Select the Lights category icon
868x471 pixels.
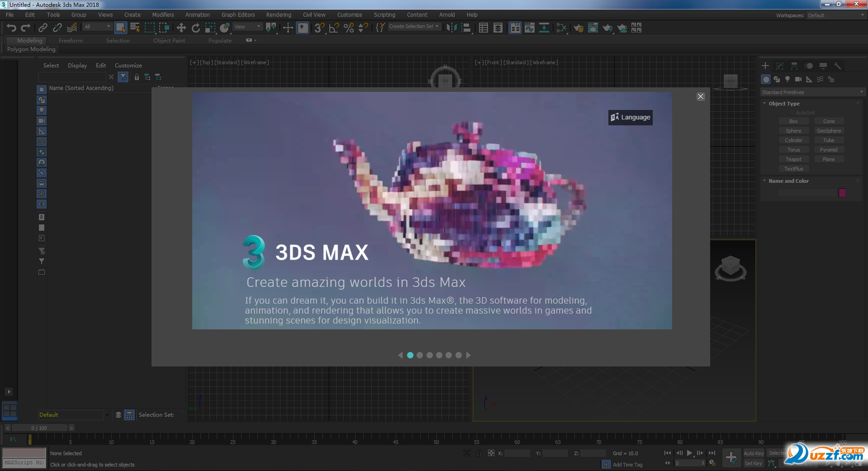click(x=787, y=79)
